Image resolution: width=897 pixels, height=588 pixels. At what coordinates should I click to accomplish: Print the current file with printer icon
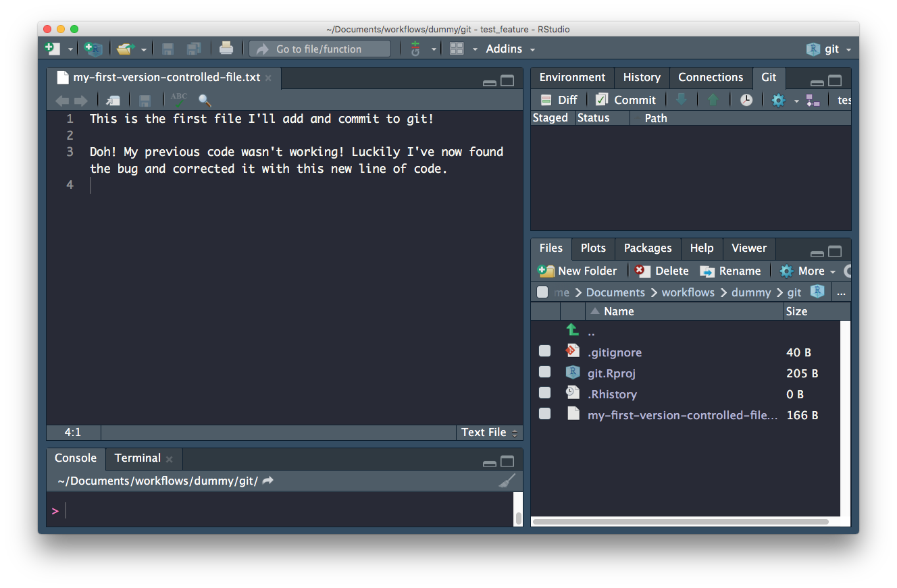[226, 49]
